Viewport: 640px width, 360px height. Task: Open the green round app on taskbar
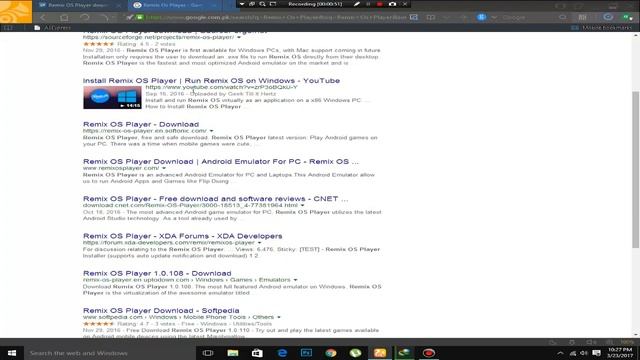355,353
